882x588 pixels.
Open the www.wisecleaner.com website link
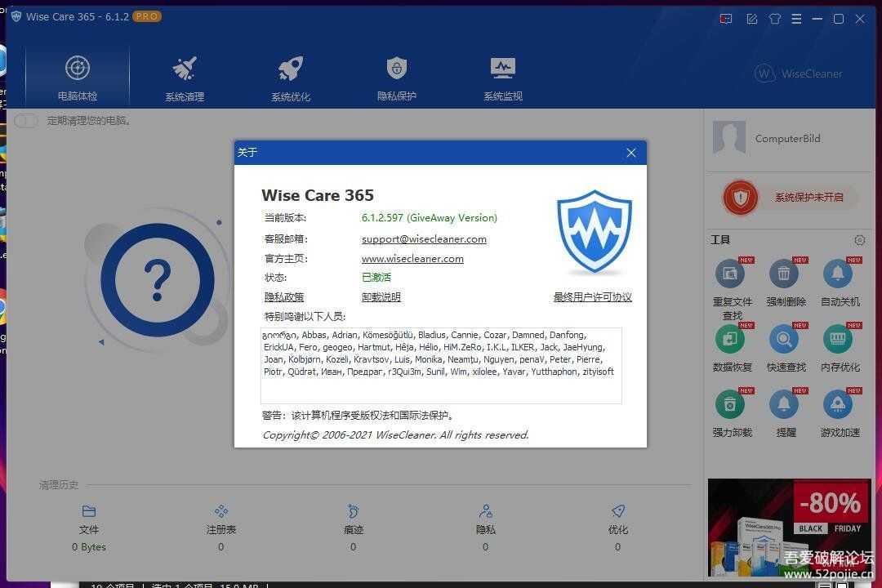click(412, 257)
